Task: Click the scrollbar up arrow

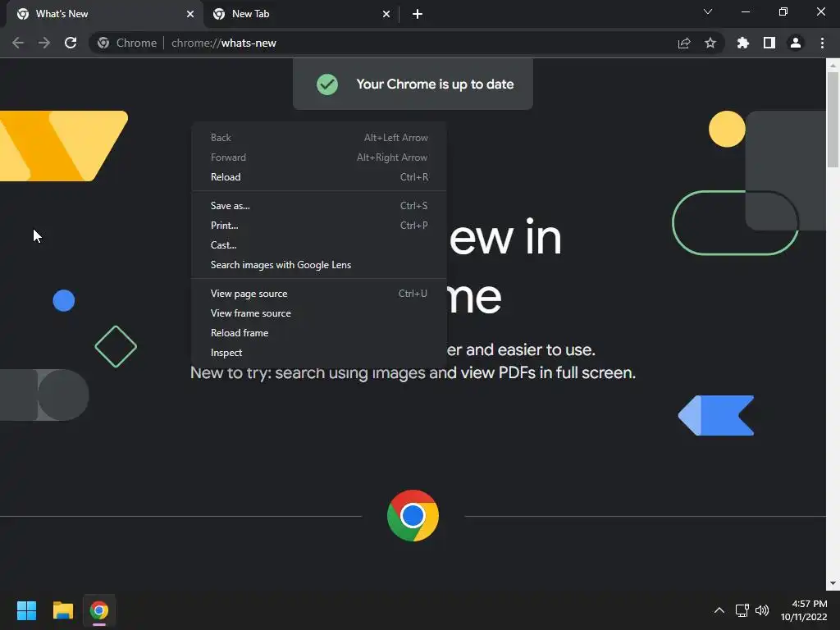Action: [x=833, y=66]
